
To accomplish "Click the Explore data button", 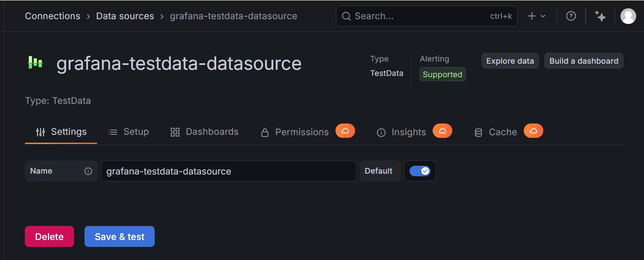I will click(510, 61).
